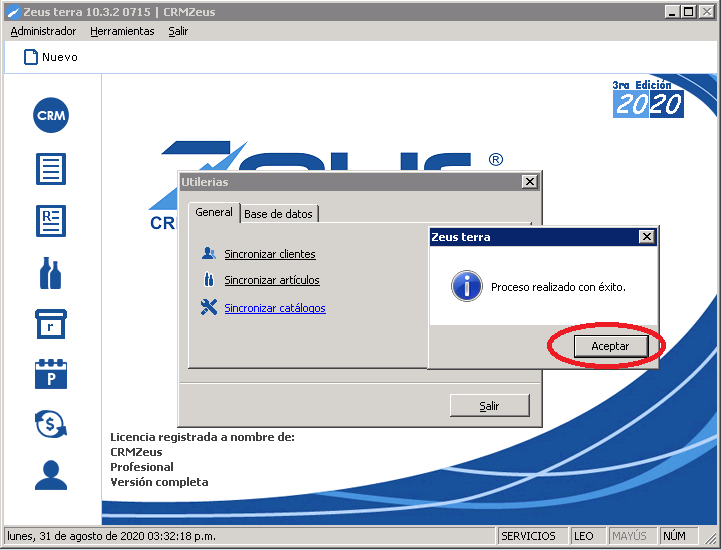721x550 pixels.
Task: Click the 'Licencia registrada a nombre de:' text
Action: click(202, 437)
